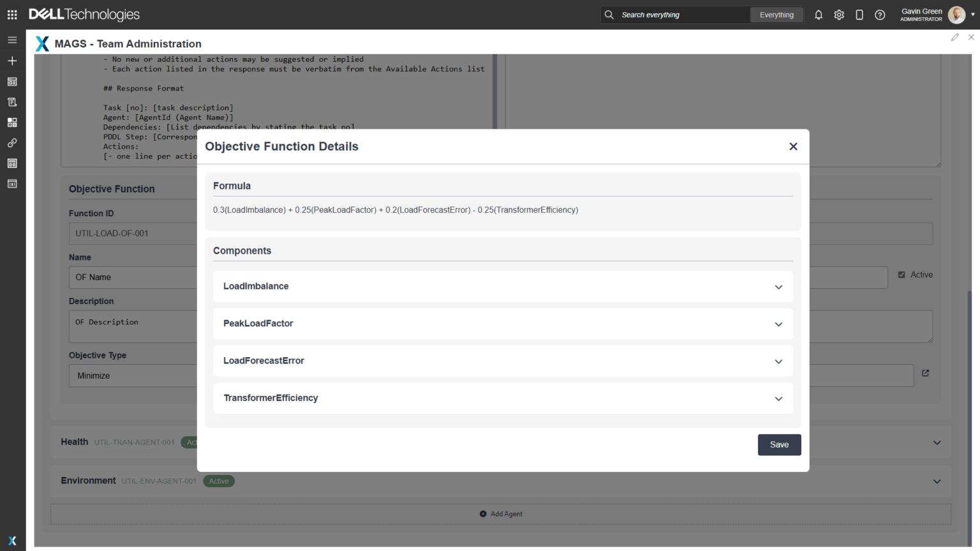Click Save in Objective Function Details
The width and height of the screenshot is (980, 551).
779,444
